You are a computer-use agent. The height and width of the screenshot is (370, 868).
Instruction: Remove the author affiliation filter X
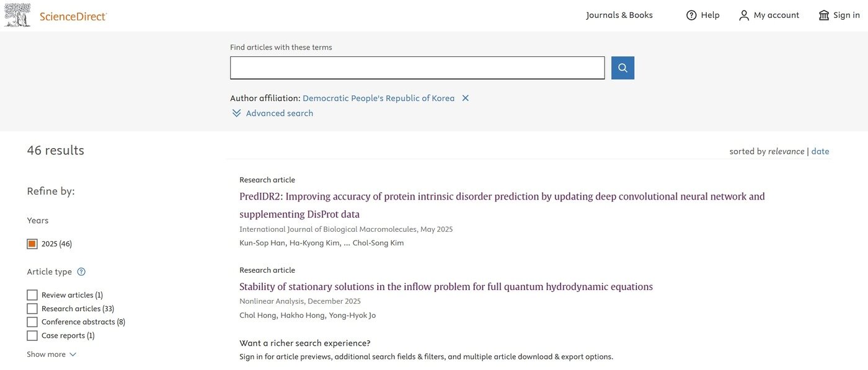click(466, 98)
